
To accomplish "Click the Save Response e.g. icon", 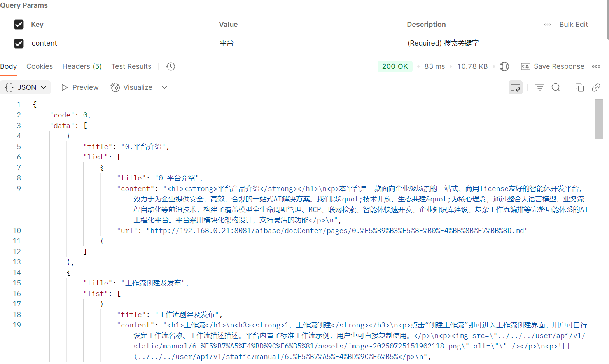I will [525, 66].
